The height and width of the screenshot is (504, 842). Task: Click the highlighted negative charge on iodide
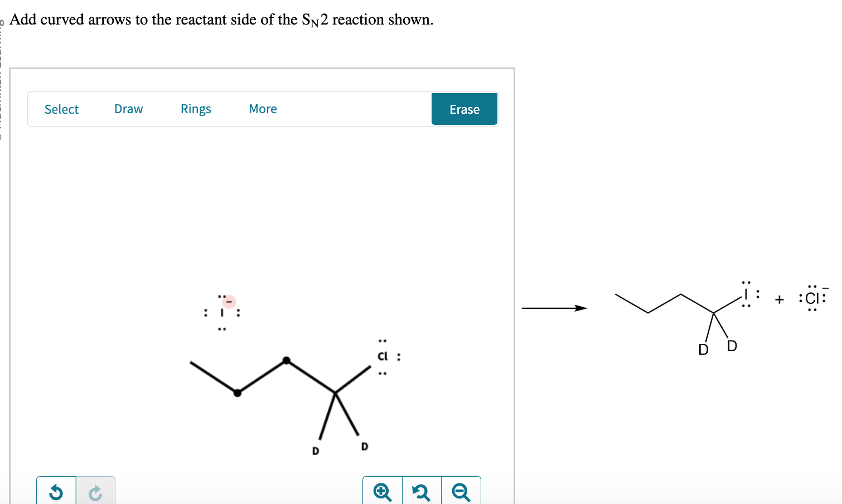[229, 301]
